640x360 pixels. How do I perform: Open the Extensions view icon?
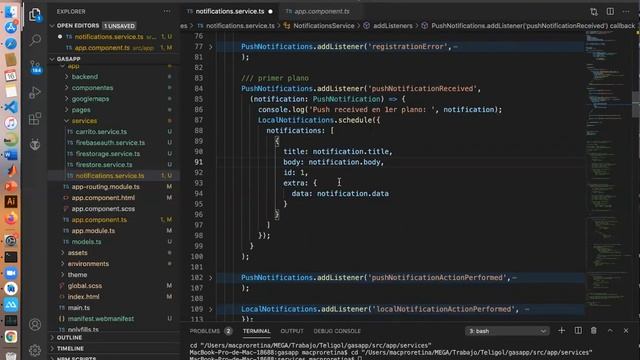(35, 119)
